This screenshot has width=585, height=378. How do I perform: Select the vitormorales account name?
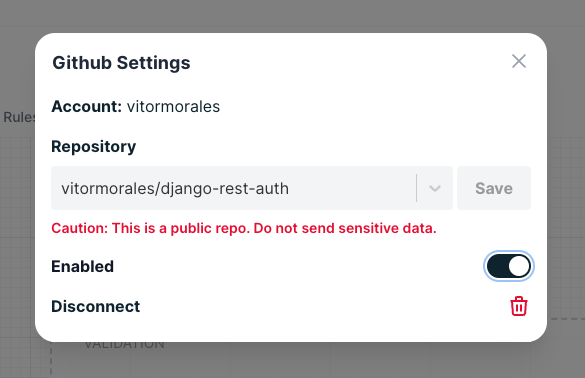[173, 107]
